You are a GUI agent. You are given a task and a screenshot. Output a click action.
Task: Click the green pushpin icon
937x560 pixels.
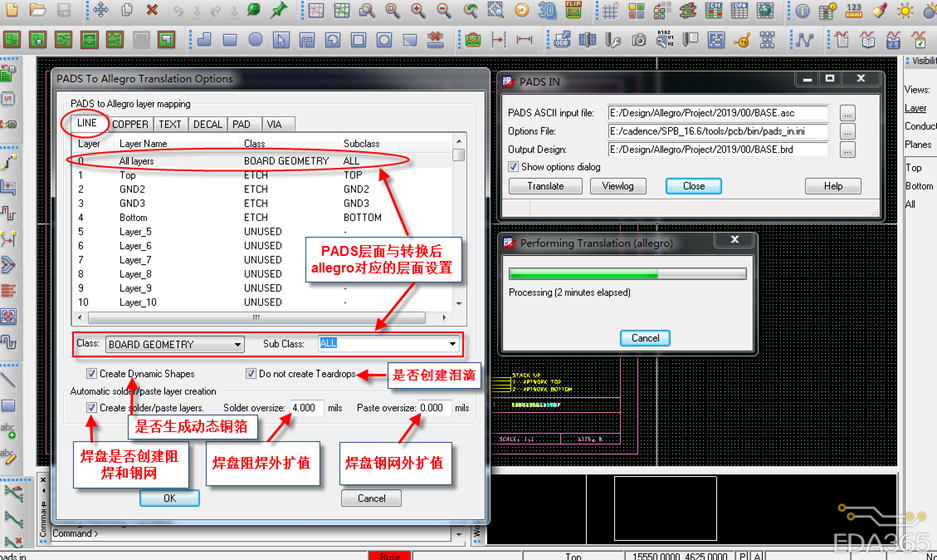278,10
